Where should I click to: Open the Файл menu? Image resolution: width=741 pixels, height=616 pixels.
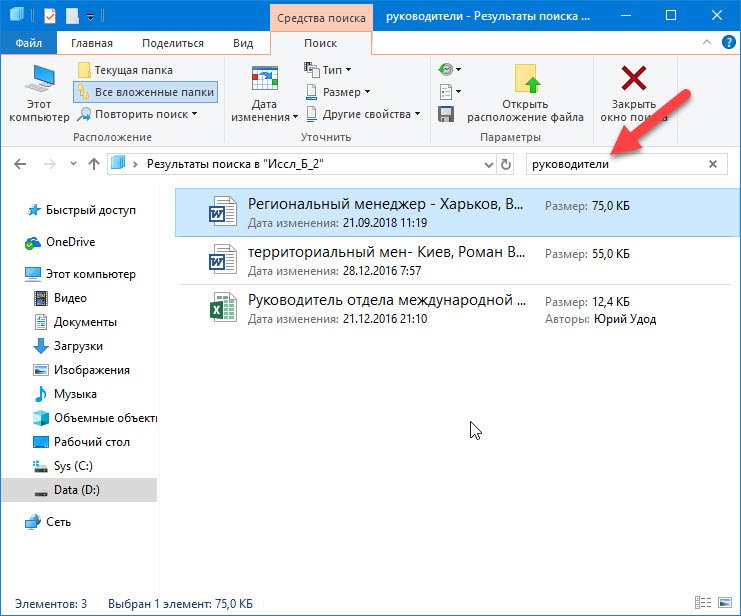coord(28,43)
